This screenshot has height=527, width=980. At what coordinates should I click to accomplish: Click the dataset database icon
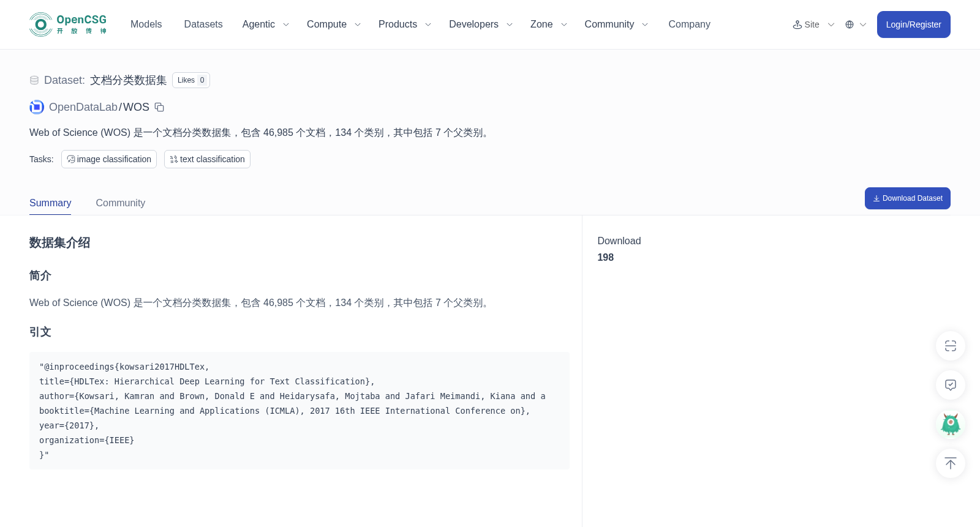coord(34,80)
